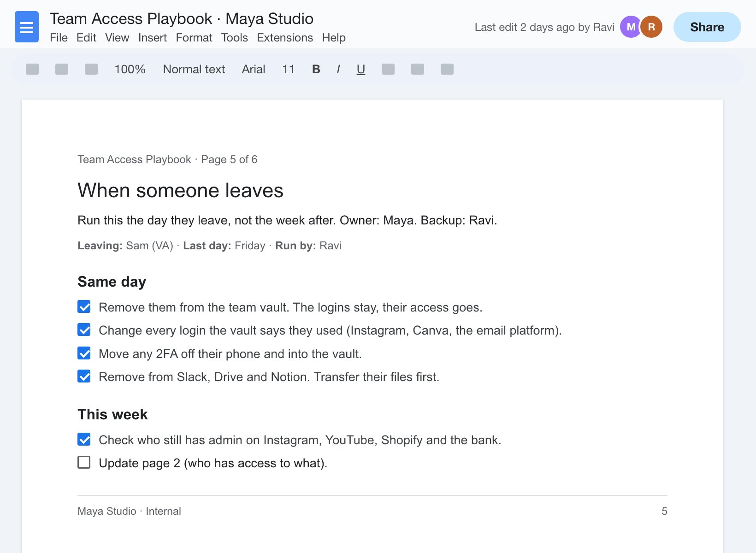756x553 pixels.
Task: Click the 'Leaving: Sam (VA)' line
Action: 209,246
